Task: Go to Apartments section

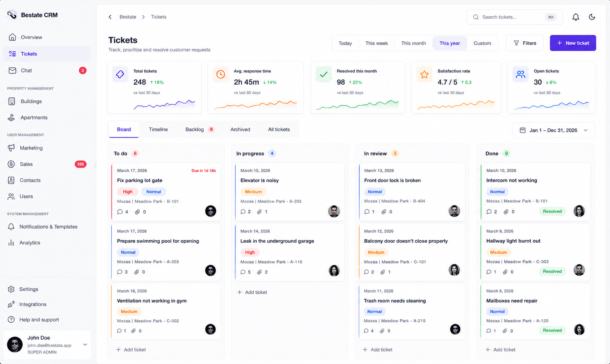Action: (x=47, y=118)
